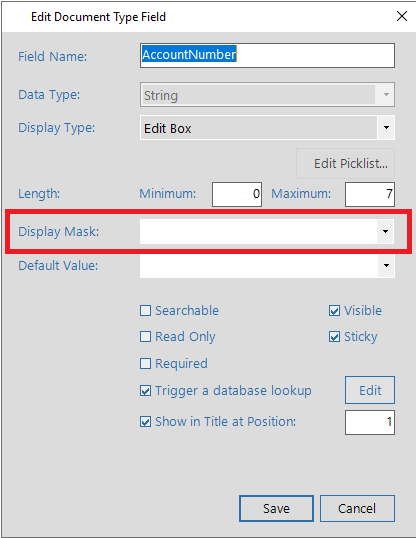Click the Field Name text box

pos(267,55)
